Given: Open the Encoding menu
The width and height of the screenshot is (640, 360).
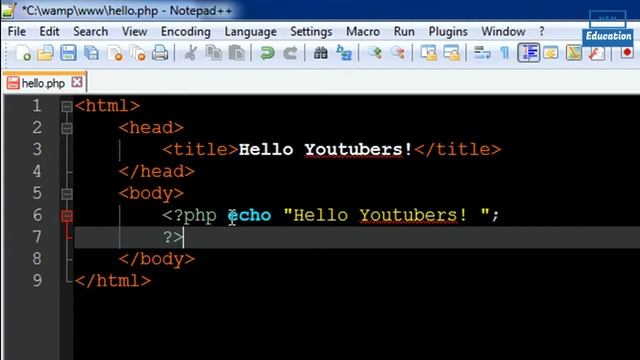Looking at the screenshot, I should [x=186, y=31].
